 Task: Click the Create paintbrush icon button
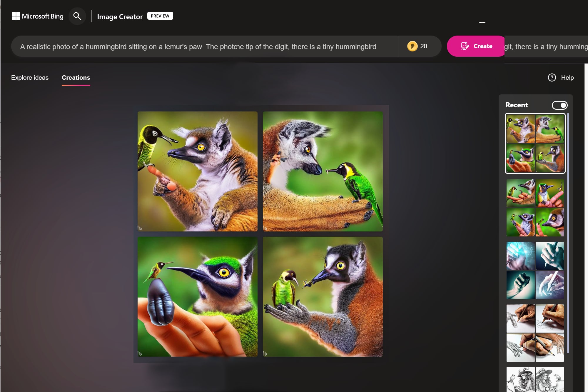tap(465, 46)
